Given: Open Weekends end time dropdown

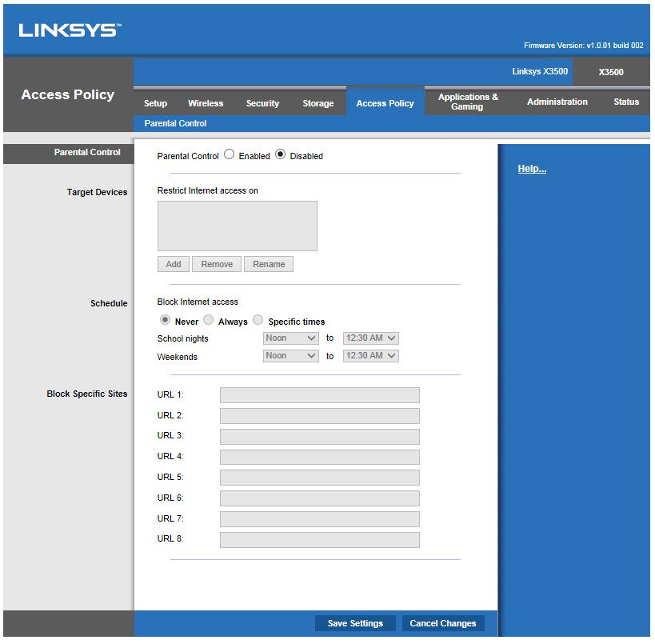Looking at the screenshot, I should click(x=370, y=356).
